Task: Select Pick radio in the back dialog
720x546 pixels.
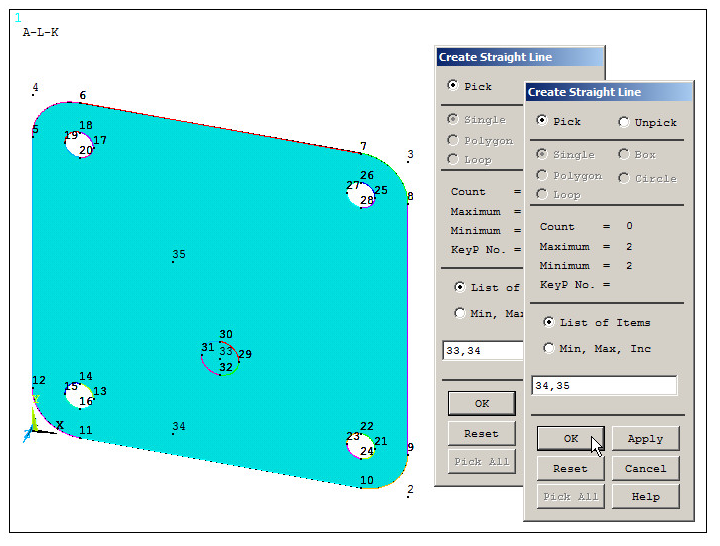Action: (453, 85)
